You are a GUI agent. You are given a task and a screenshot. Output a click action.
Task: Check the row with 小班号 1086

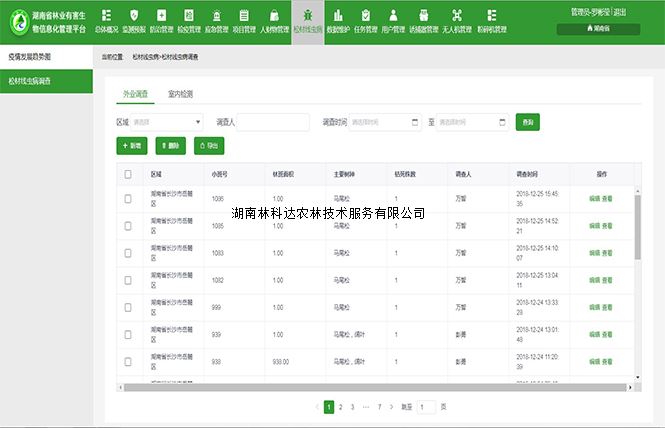pyautogui.click(x=128, y=199)
